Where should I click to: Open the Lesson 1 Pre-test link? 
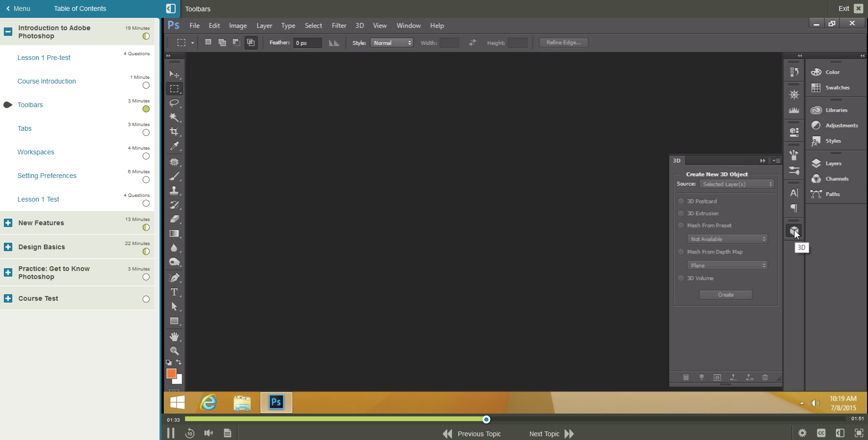[44, 57]
